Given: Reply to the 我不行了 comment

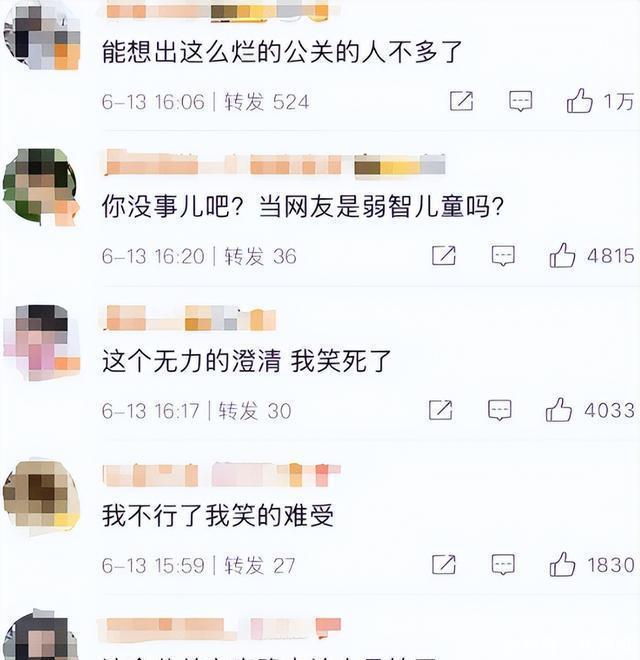Looking at the screenshot, I should [503, 564].
